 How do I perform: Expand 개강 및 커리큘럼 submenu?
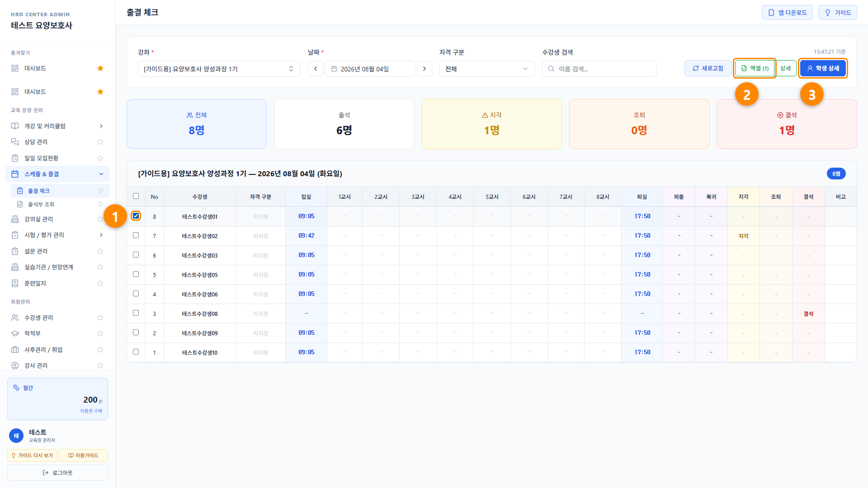tap(58, 126)
